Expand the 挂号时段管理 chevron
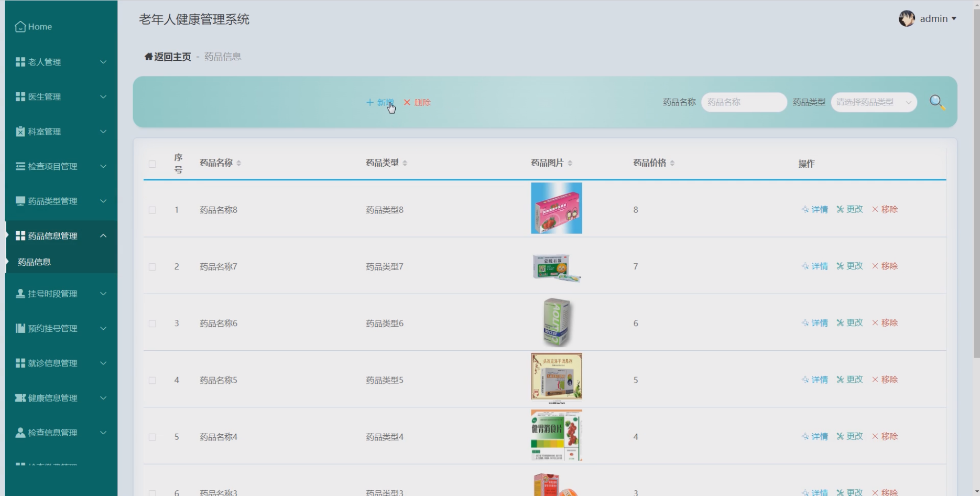 click(x=103, y=294)
